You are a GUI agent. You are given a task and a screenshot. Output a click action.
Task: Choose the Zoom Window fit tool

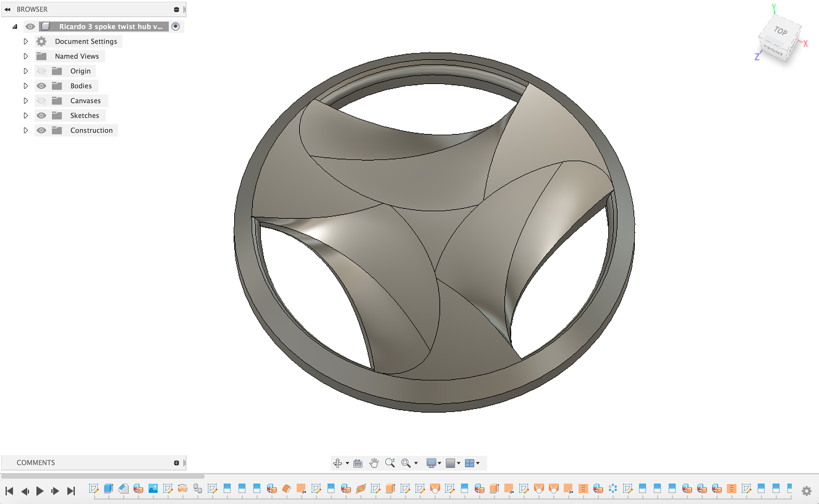406,463
